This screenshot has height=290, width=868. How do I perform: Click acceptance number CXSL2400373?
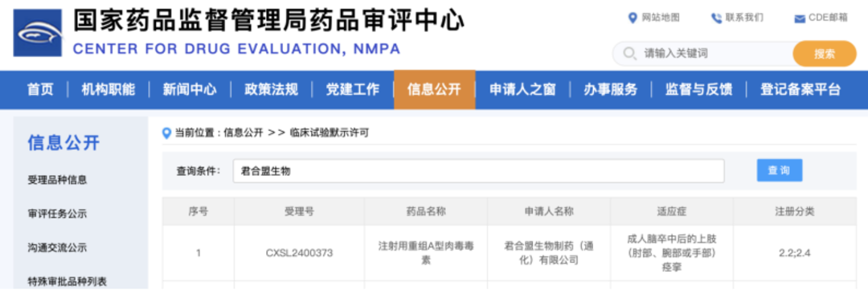(300, 254)
